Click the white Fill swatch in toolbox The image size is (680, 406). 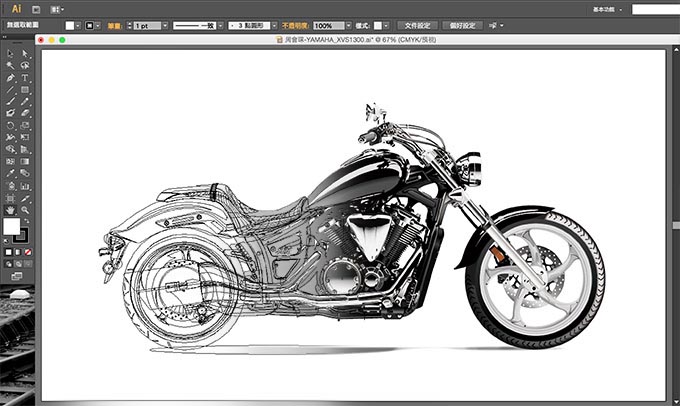pos(11,226)
